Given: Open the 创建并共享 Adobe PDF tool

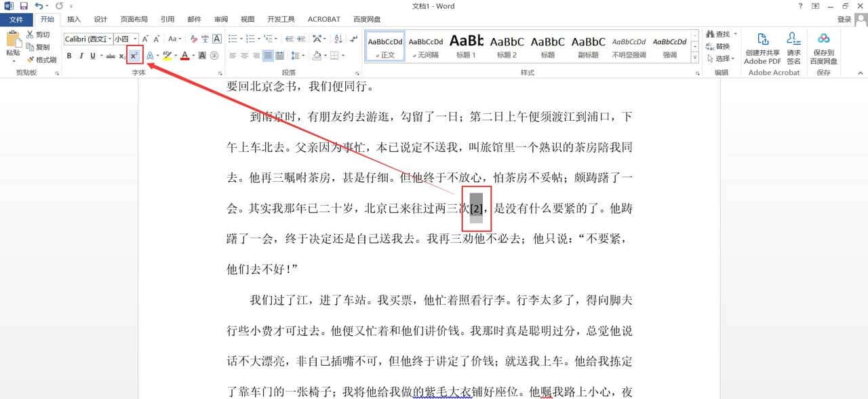Looking at the screenshot, I should point(762,47).
